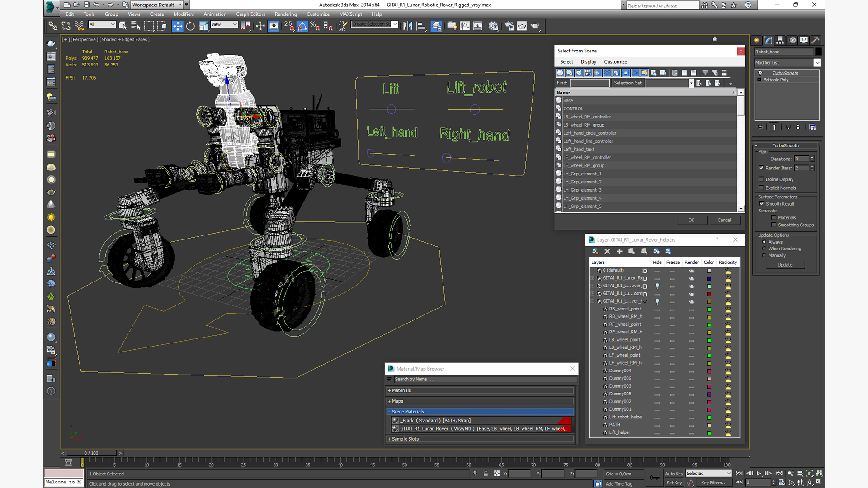Open the Render Setup teapot icon
Viewport: 868px width, 488px height.
509,26
